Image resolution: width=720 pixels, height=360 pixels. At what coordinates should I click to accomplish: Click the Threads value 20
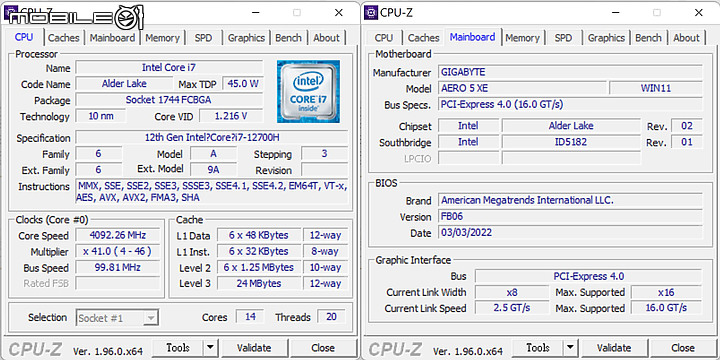(x=331, y=316)
